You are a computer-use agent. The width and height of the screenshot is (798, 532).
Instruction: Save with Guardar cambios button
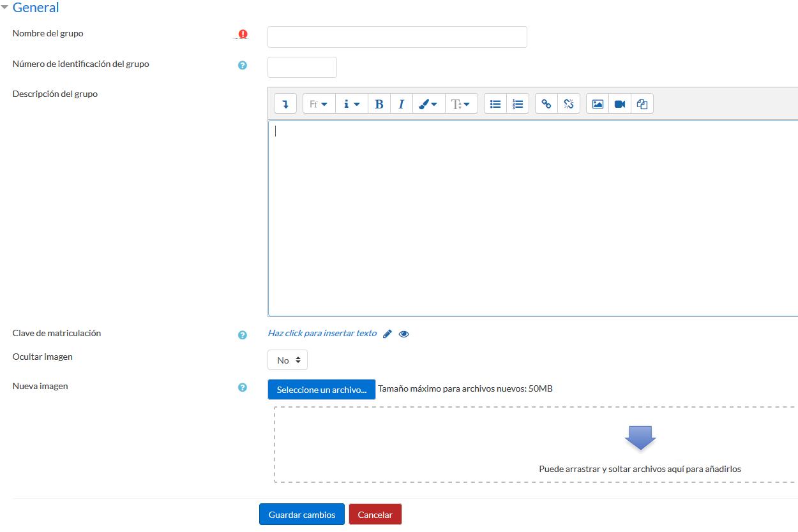(302, 514)
